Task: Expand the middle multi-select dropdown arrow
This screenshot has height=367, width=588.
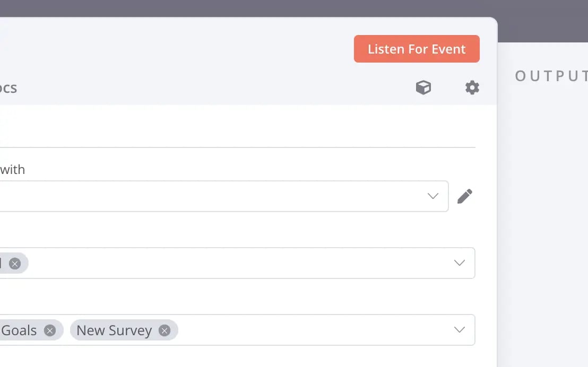Action: 460,263
